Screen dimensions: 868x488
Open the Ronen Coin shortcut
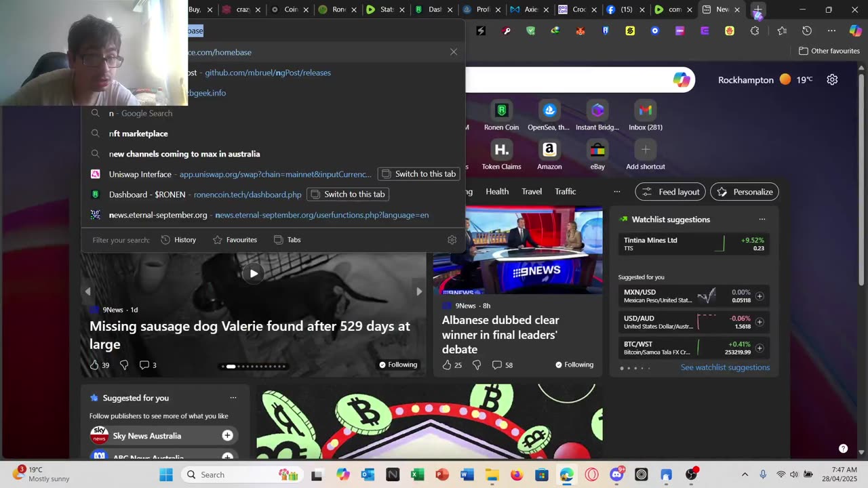501,116
